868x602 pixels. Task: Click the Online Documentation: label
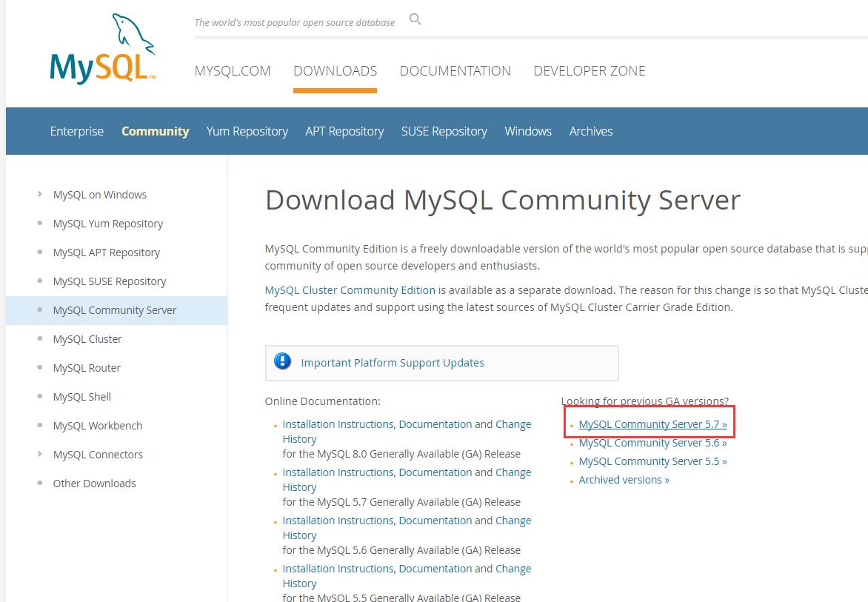(322, 401)
